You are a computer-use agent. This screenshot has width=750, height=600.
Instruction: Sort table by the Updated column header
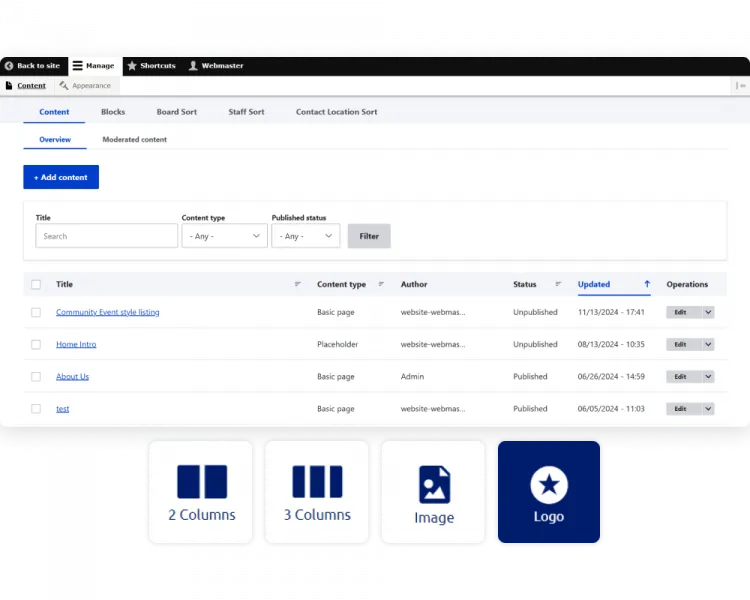(x=594, y=285)
